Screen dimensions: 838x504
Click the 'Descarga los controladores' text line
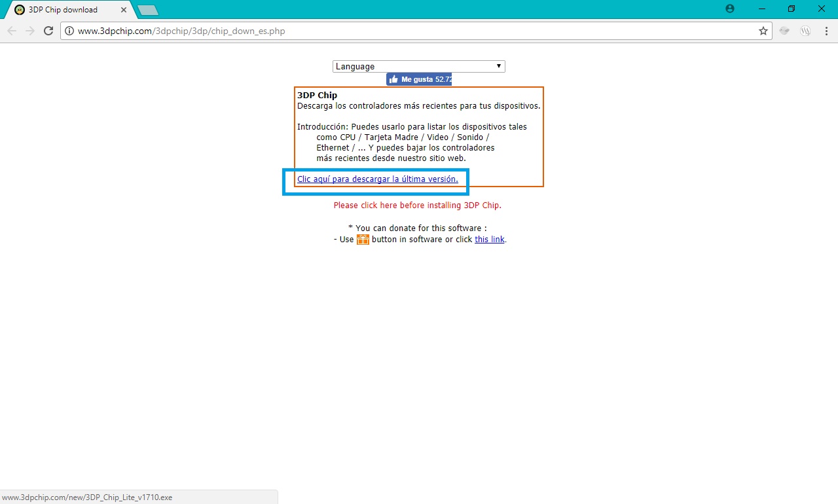tap(419, 105)
